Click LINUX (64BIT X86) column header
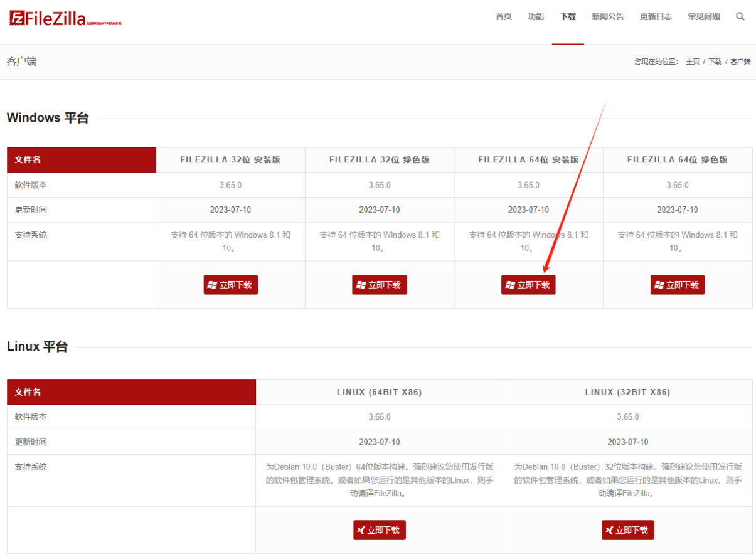 380,392
